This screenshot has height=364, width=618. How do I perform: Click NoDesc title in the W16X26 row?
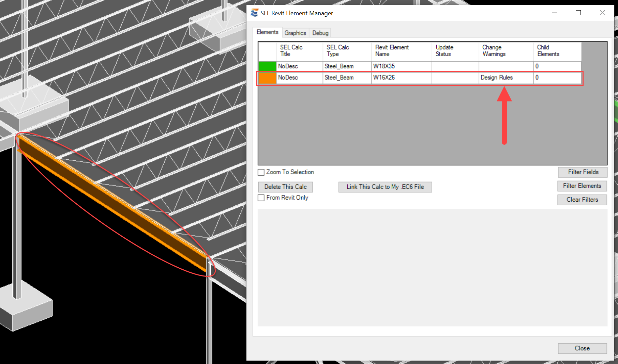click(299, 78)
